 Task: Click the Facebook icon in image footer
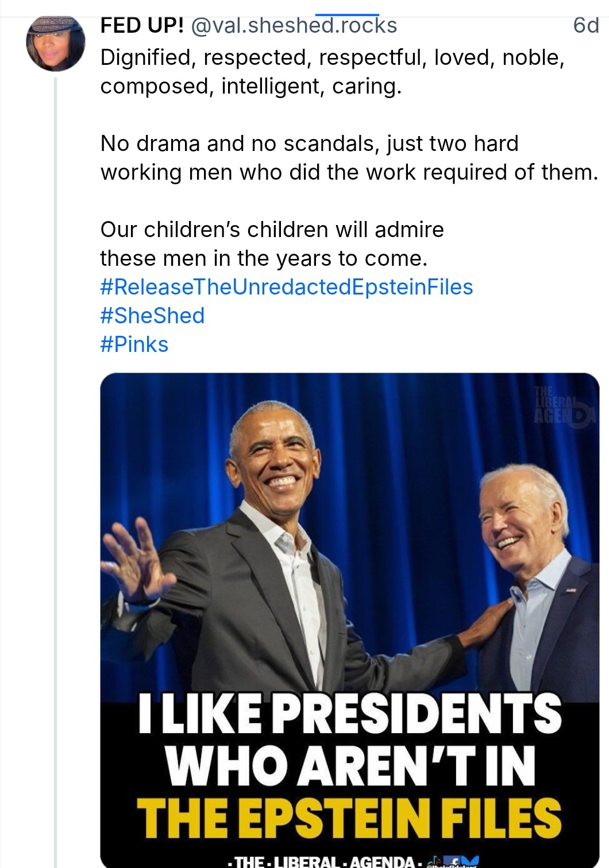tap(455, 860)
